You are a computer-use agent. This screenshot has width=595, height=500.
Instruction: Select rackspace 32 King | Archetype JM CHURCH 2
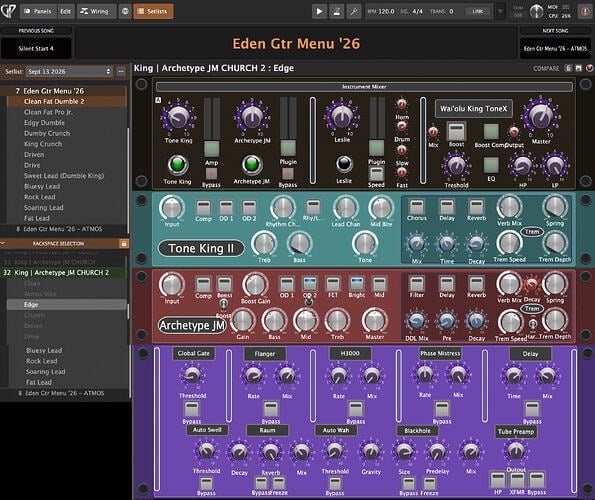click(64, 272)
